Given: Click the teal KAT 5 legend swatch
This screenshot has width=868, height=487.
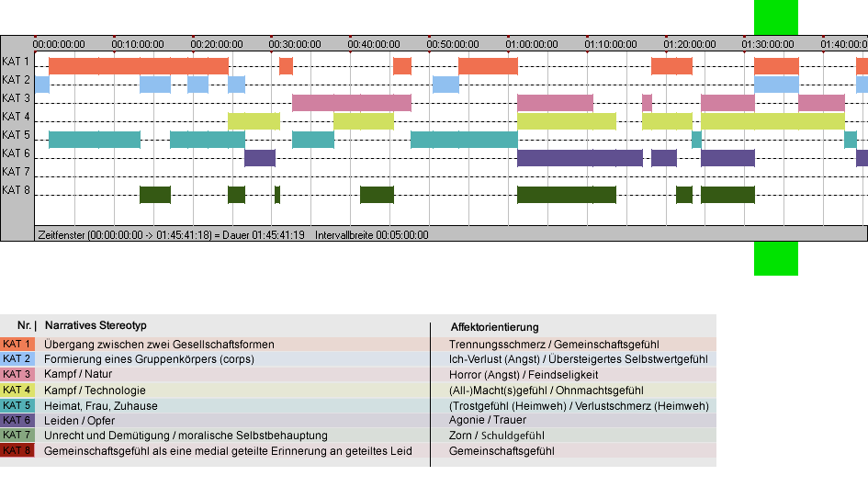Looking at the screenshot, I should 17,405.
